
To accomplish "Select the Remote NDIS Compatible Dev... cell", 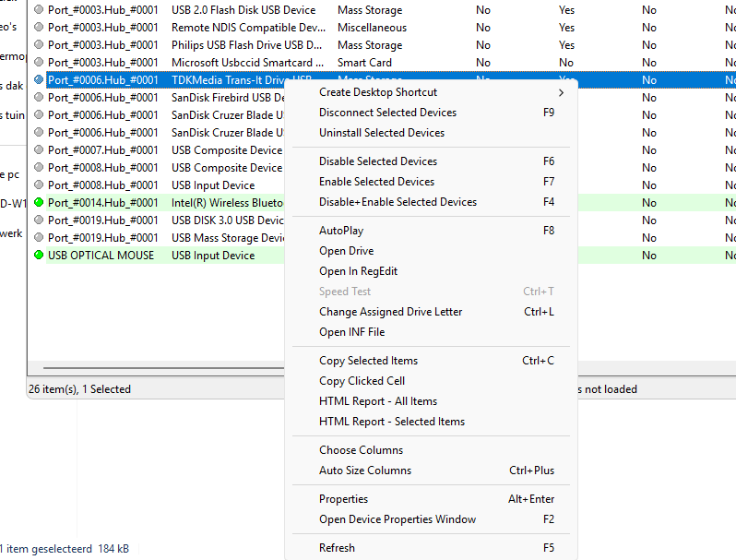I will pyautogui.click(x=248, y=28).
